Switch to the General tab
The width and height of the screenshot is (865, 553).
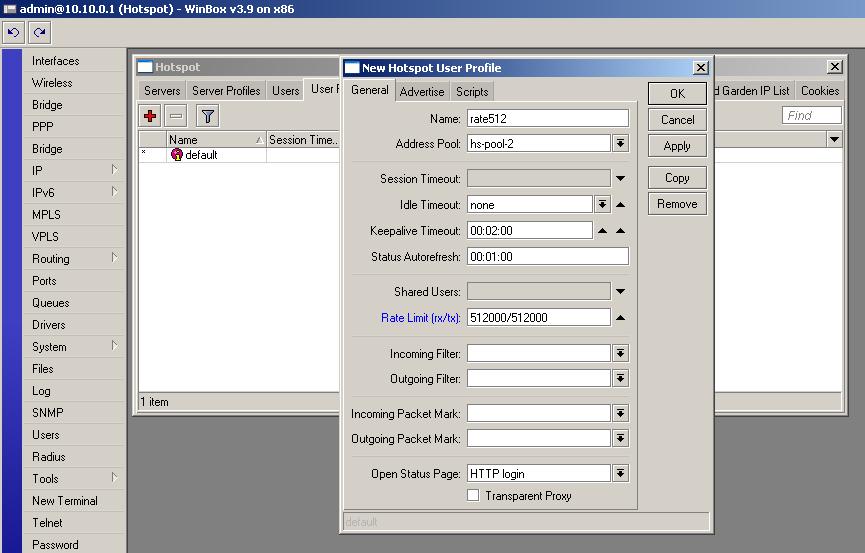[370, 91]
